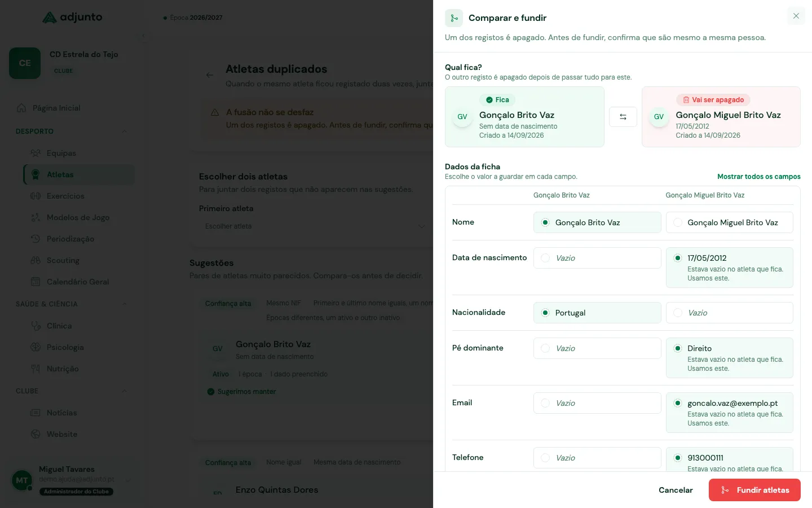Click the Scouting binoculars icon
The image size is (812, 508).
[36, 260]
